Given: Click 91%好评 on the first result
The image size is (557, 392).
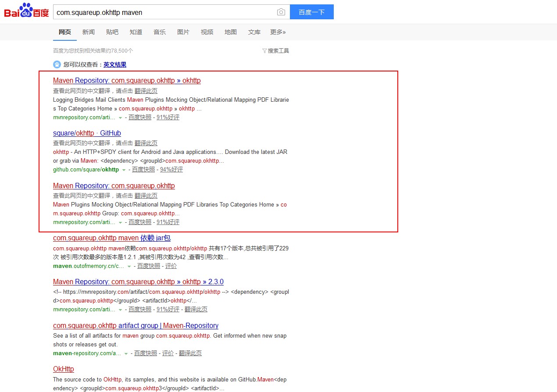Looking at the screenshot, I should point(168,117).
